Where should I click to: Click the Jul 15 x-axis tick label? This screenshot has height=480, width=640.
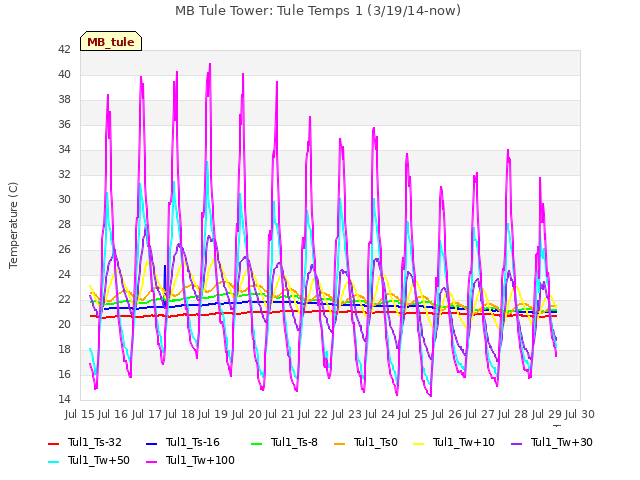pos(80,414)
